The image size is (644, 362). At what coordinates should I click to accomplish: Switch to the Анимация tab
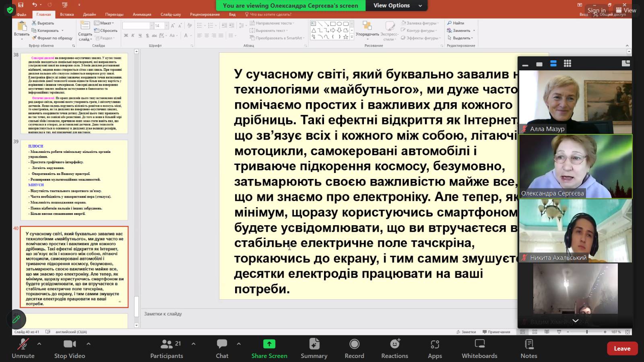pyautogui.click(x=142, y=14)
